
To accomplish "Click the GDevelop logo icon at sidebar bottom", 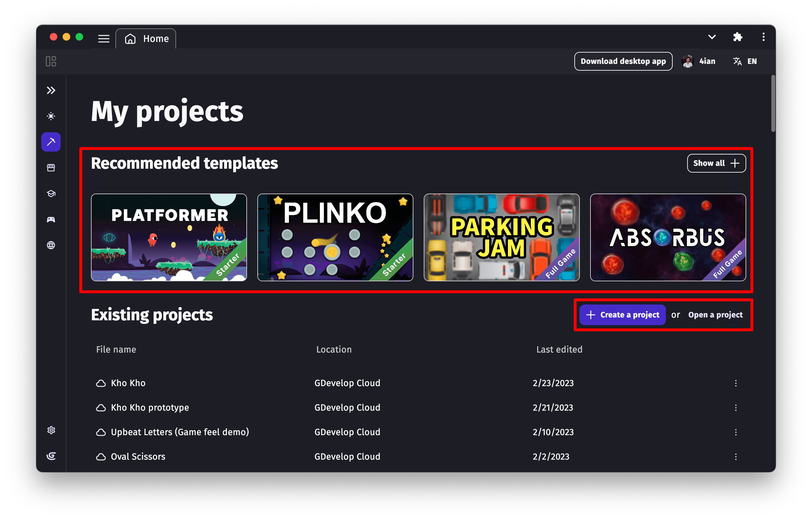I will (51, 456).
